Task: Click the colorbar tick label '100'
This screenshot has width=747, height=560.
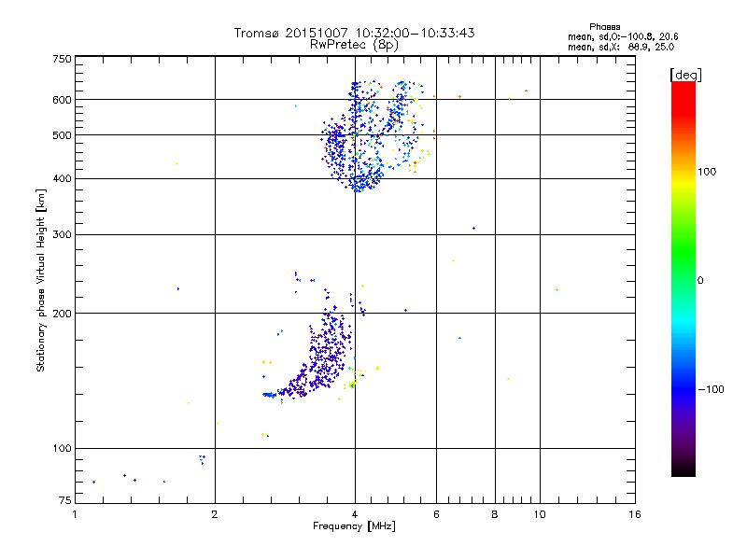Action: (x=707, y=172)
